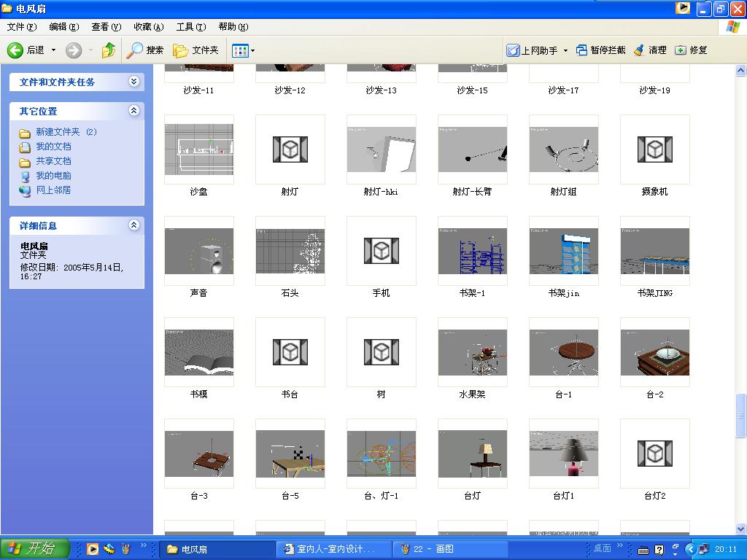Click the scrollbar down arrow
The width and height of the screenshot is (747, 560).
pos(740,529)
